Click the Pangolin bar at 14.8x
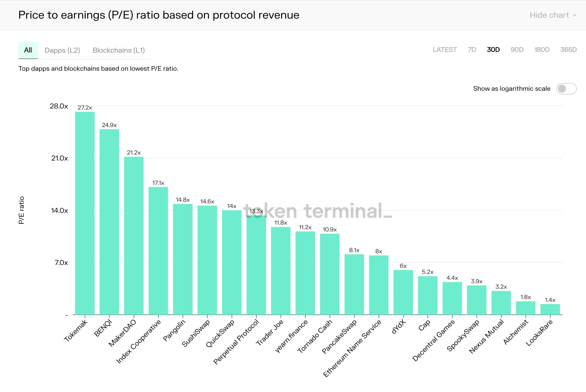 pyautogui.click(x=183, y=259)
